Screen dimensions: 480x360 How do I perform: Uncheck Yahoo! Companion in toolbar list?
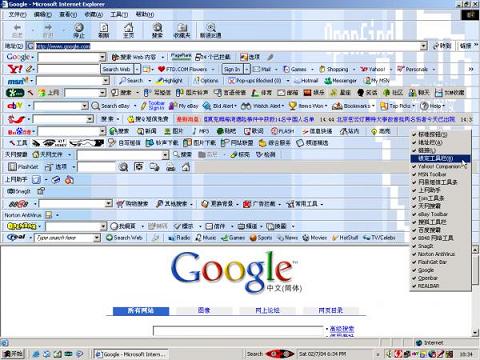439,166
